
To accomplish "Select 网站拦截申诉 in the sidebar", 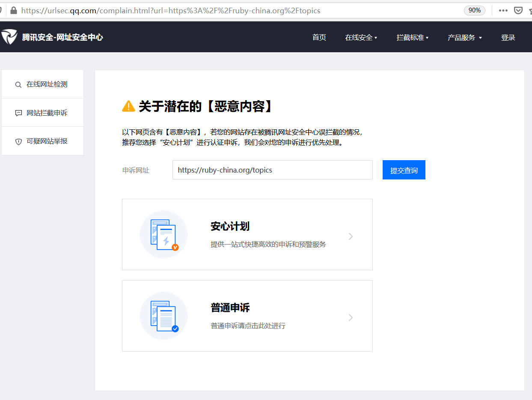I will (43, 113).
